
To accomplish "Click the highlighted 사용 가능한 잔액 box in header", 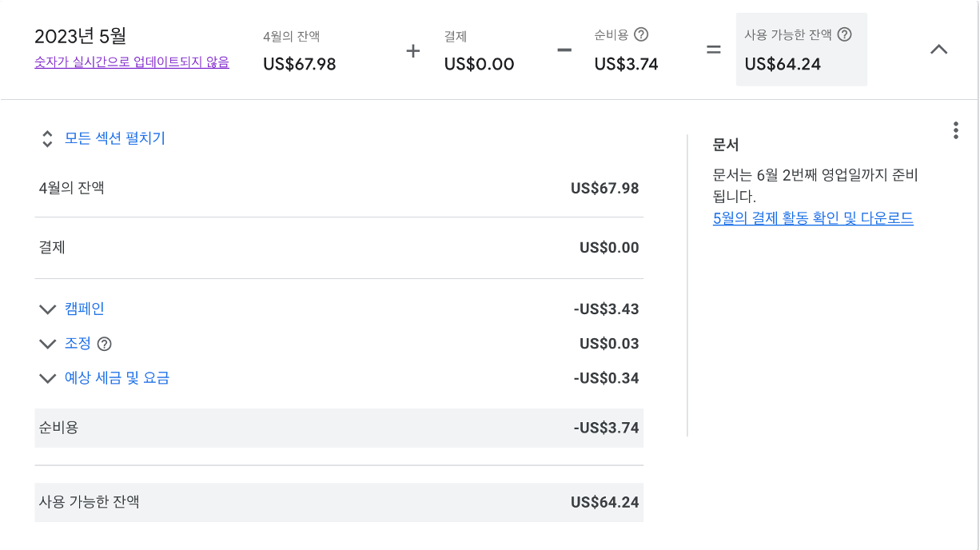I will (x=801, y=50).
